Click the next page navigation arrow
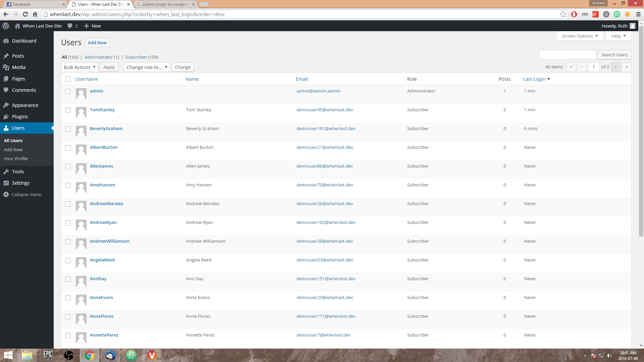Viewport: 644px width, 362px height. (x=616, y=67)
